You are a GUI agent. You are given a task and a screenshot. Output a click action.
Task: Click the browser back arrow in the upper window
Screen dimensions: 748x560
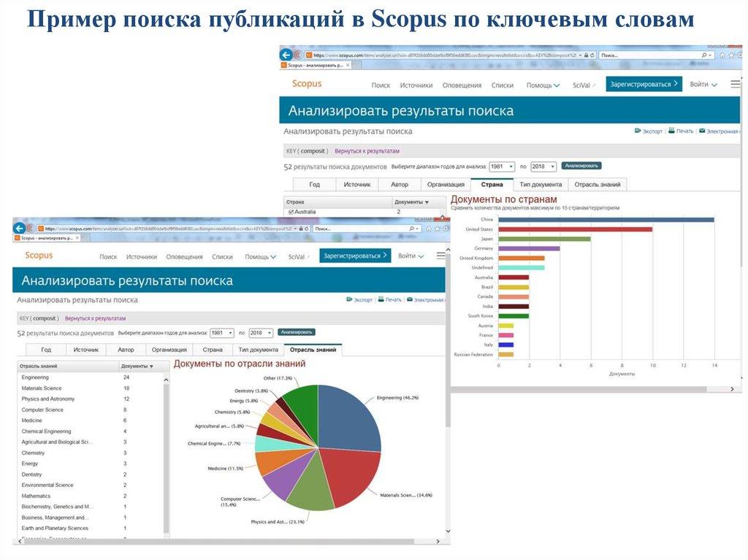(287, 55)
